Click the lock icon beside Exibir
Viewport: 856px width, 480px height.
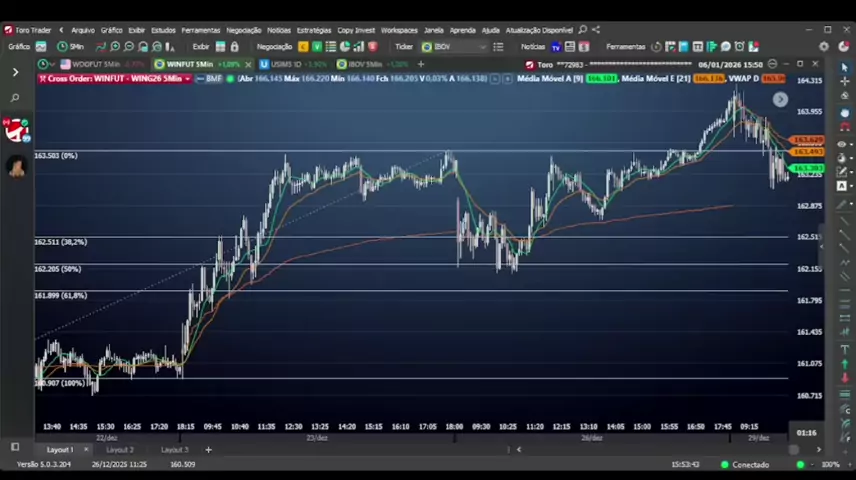[x=234, y=47]
